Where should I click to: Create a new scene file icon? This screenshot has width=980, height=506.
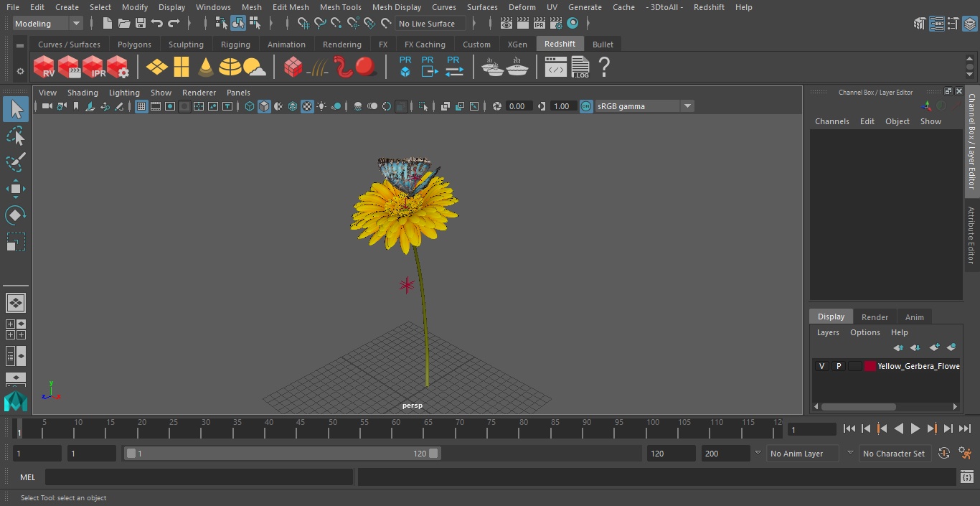pyautogui.click(x=107, y=24)
